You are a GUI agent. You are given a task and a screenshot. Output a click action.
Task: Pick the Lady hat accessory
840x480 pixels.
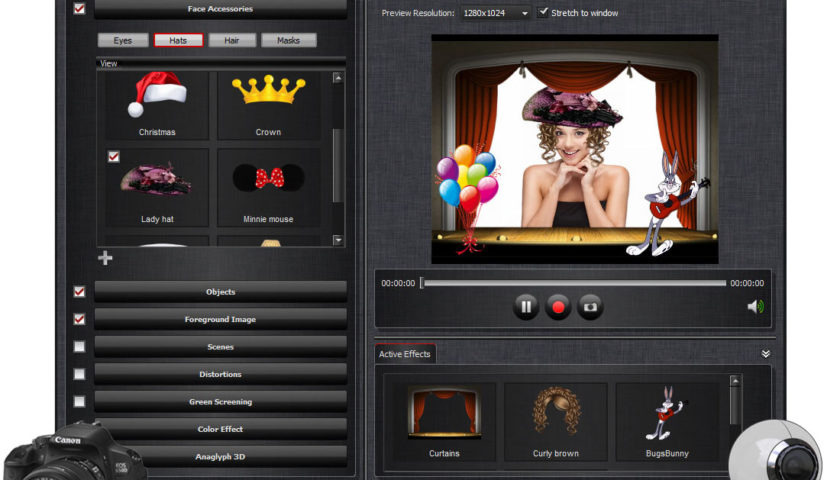coord(157,188)
